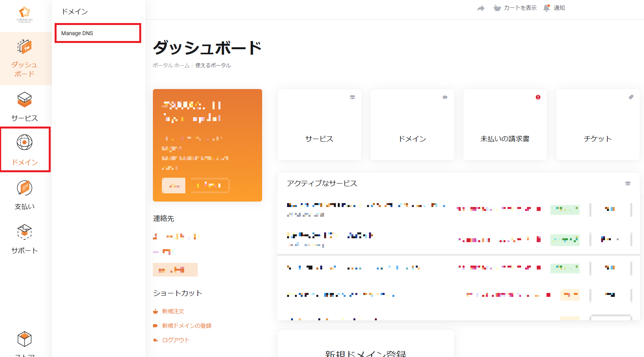Click the share arrow icon in header

[481, 8]
